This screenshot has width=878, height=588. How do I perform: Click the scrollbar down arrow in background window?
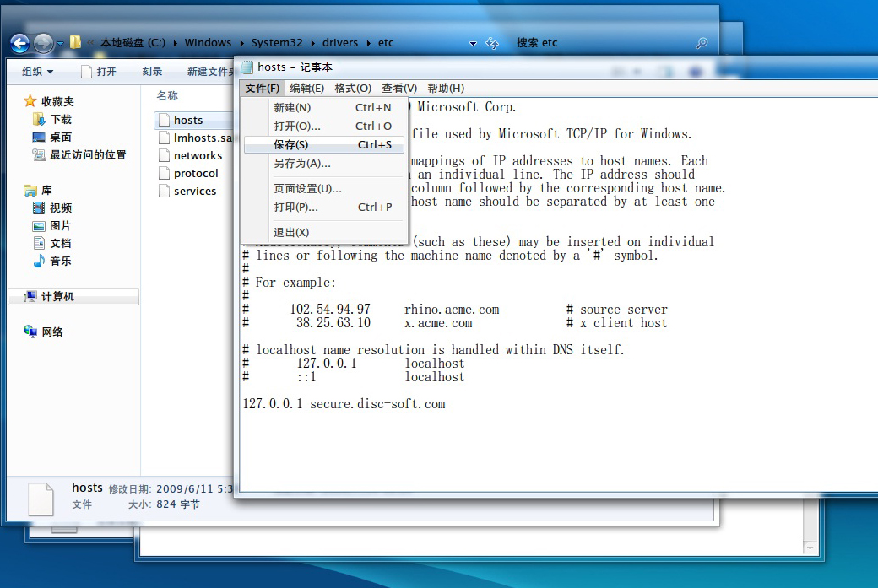810,548
